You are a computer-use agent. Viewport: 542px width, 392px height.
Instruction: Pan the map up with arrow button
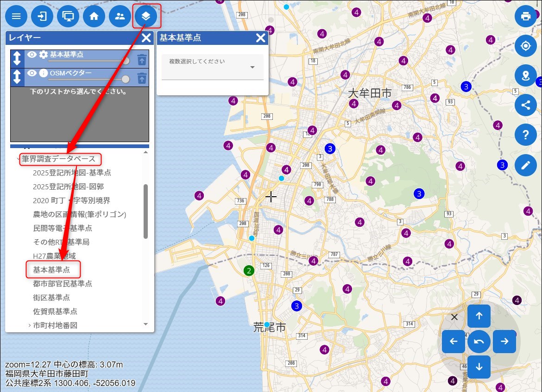[479, 316]
